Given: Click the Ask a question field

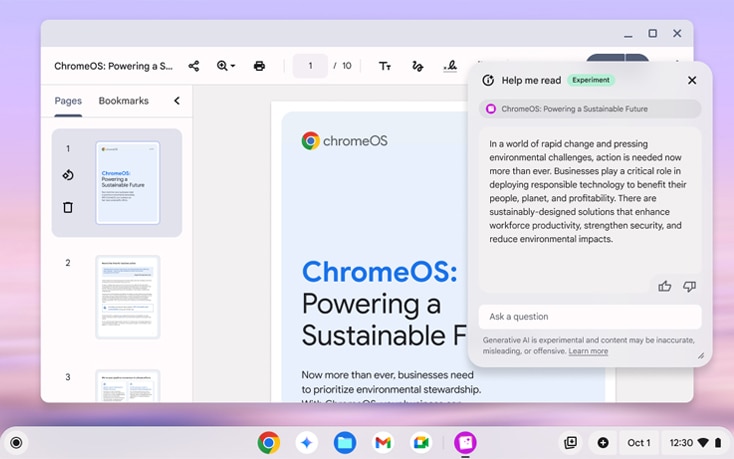Looking at the screenshot, I should [589, 317].
